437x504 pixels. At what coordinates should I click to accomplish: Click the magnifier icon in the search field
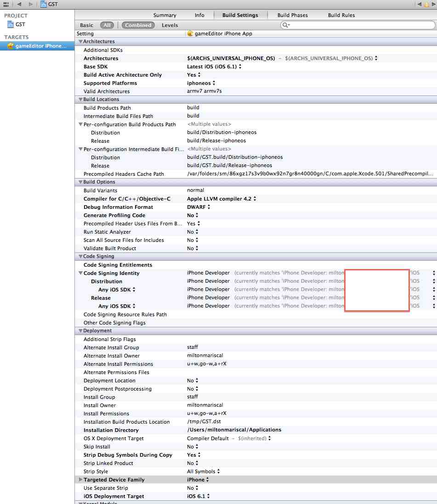[285, 25]
